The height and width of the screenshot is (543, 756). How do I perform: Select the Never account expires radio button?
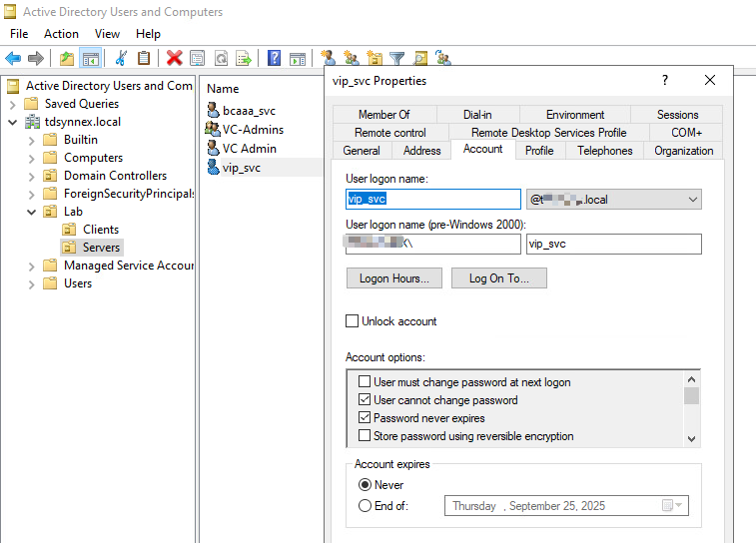pos(365,485)
